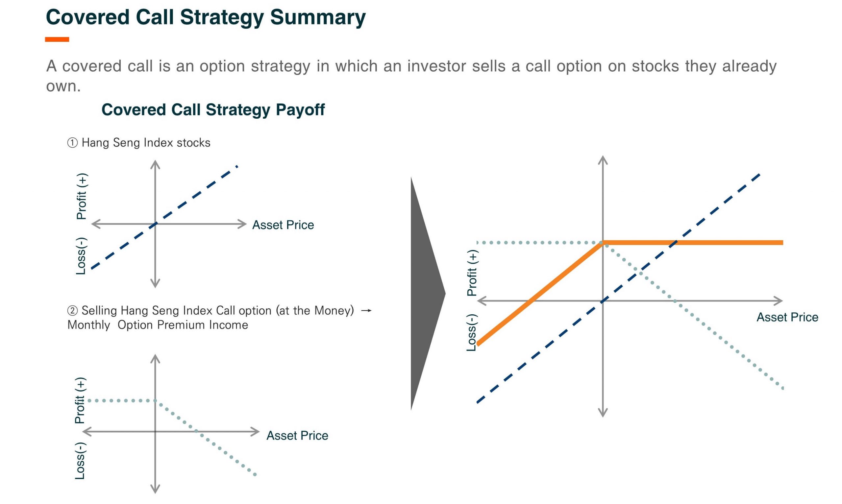Click the large gray arrow between charts
842x504 pixels.
coord(427,294)
